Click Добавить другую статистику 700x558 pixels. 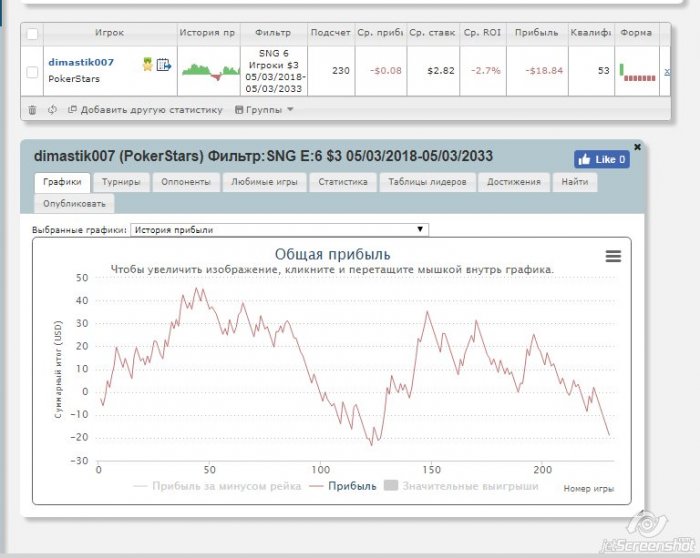(145, 110)
